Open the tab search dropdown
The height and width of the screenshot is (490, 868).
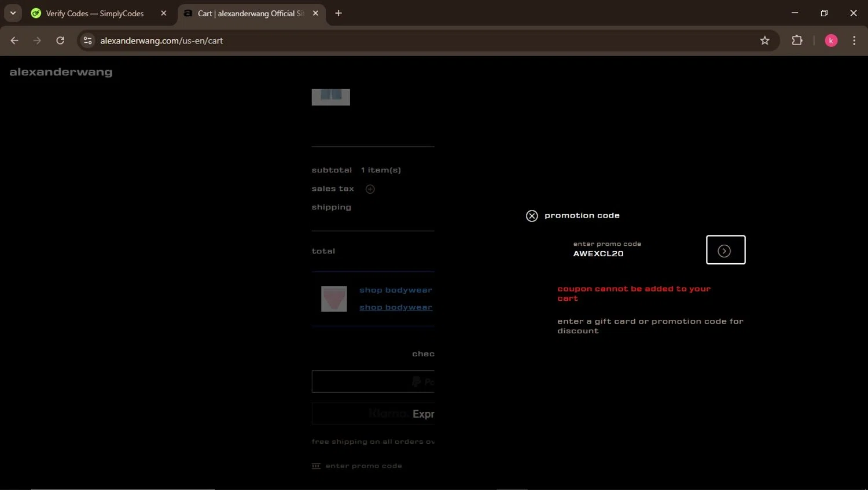pyautogui.click(x=13, y=13)
